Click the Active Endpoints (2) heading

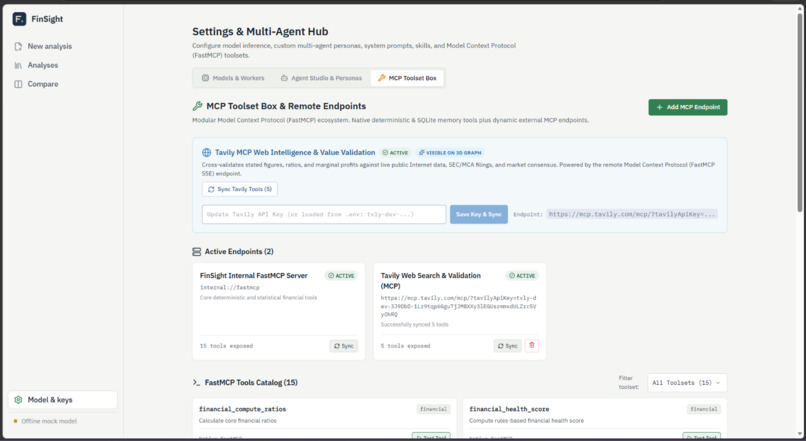(239, 252)
